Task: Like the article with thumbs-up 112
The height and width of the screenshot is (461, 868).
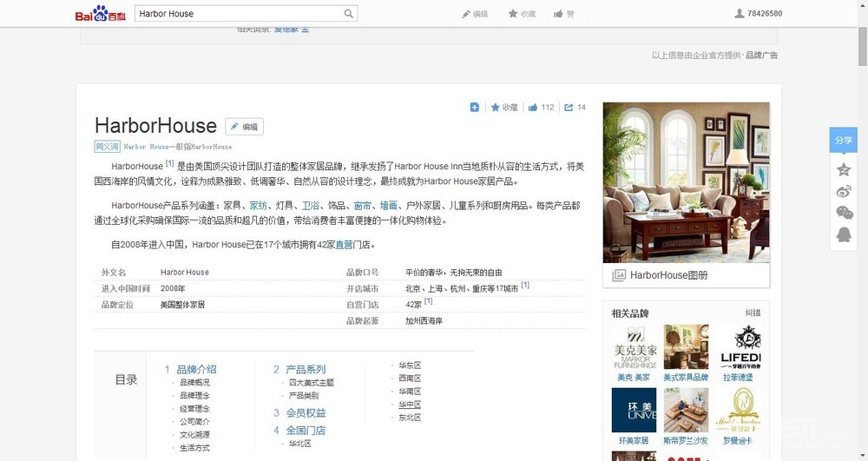Action: point(533,108)
